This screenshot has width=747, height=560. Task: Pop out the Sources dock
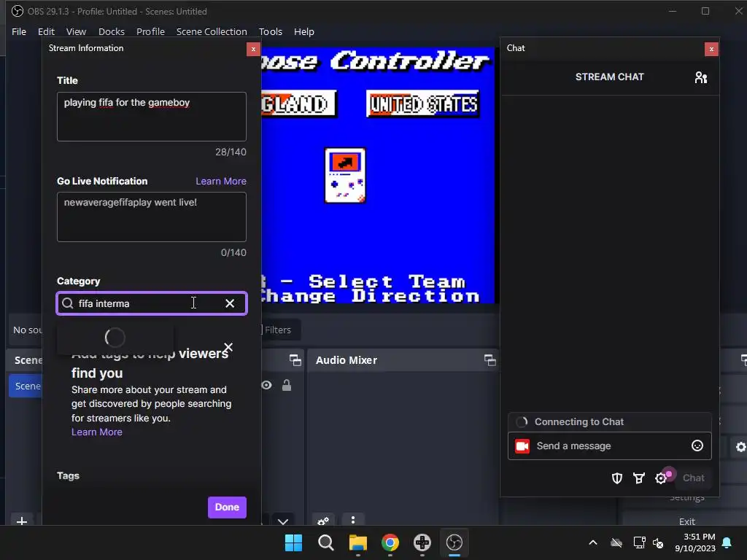[295, 360]
